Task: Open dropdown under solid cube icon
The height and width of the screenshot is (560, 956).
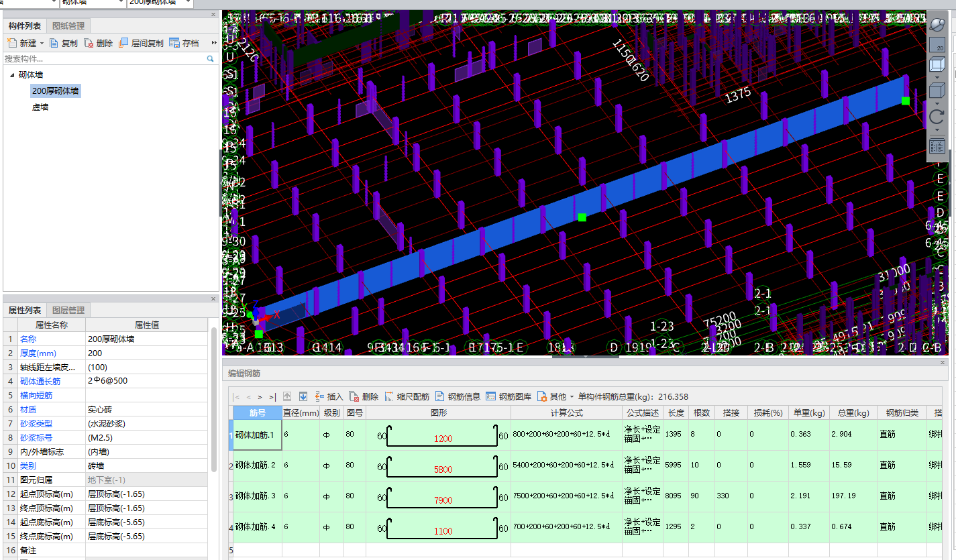Action: 937,103
